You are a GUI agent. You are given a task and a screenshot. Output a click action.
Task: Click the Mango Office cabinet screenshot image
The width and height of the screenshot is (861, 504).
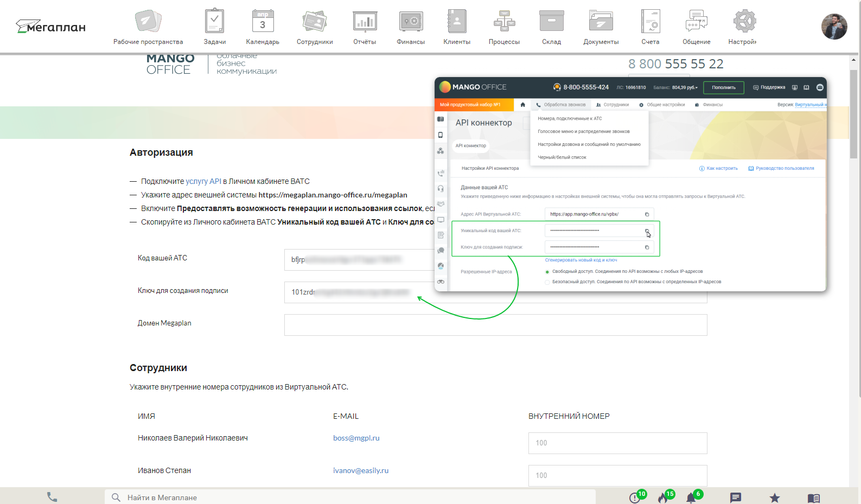tap(630, 184)
